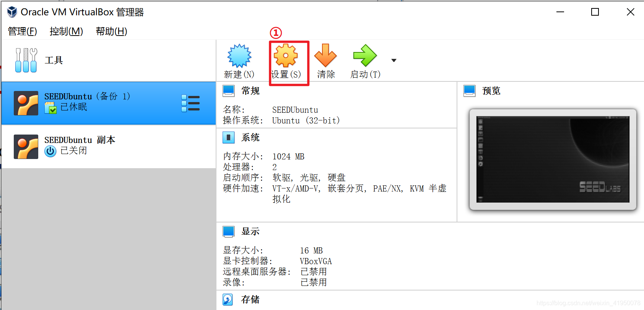Click the VBoxVGA controller value

pyautogui.click(x=316, y=261)
